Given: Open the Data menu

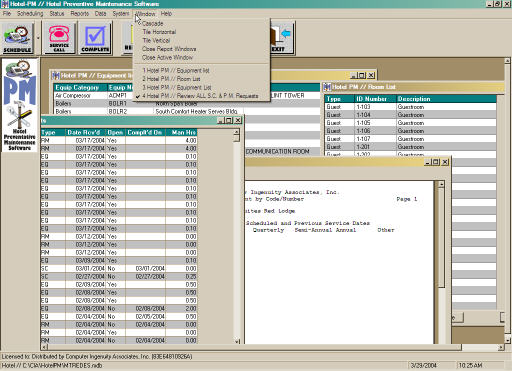Looking at the screenshot, I should tap(100, 14).
